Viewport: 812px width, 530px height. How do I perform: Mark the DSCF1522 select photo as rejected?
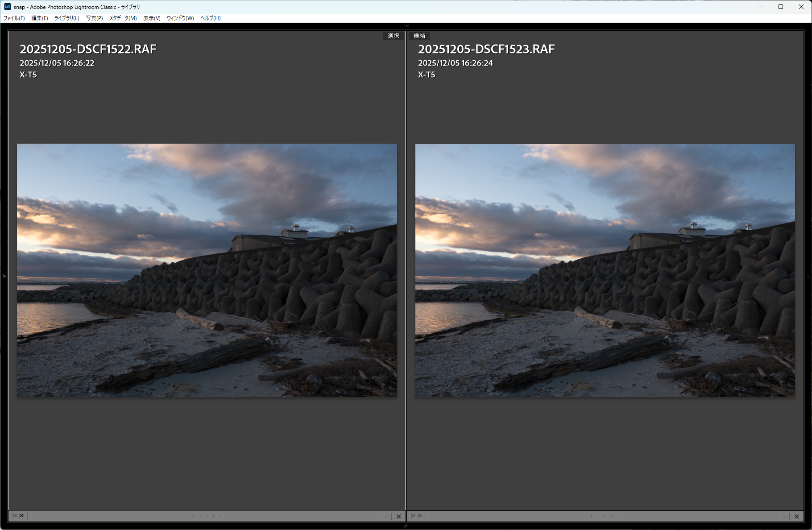(21, 516)
